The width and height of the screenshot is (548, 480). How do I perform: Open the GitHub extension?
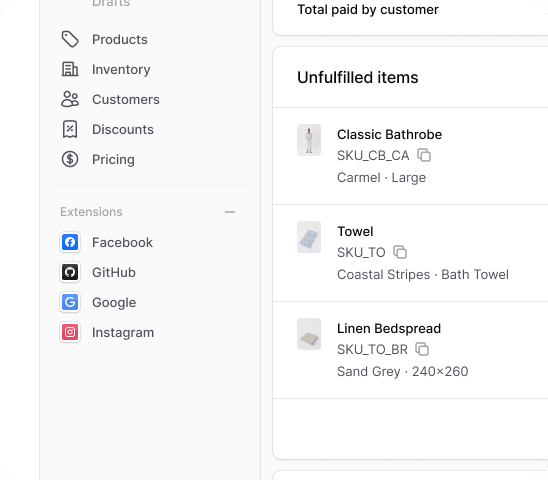tap(98, 272)
